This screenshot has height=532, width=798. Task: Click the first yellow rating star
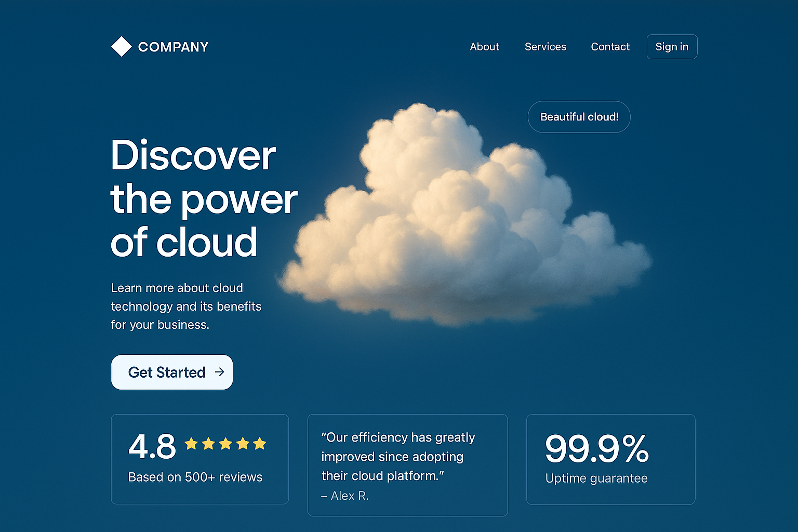(x=191, y=444)
